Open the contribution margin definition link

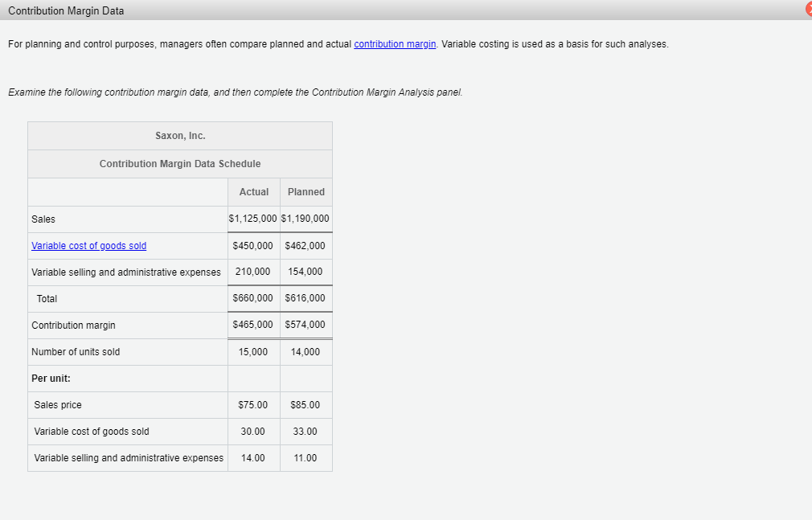click(x=394, y=43)
